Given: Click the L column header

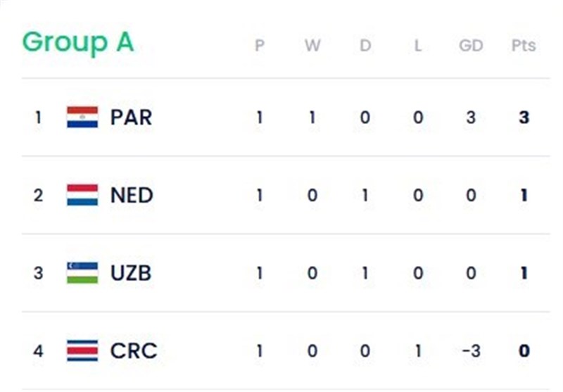Looking at the screenshot, I should [x=417, y=46].
